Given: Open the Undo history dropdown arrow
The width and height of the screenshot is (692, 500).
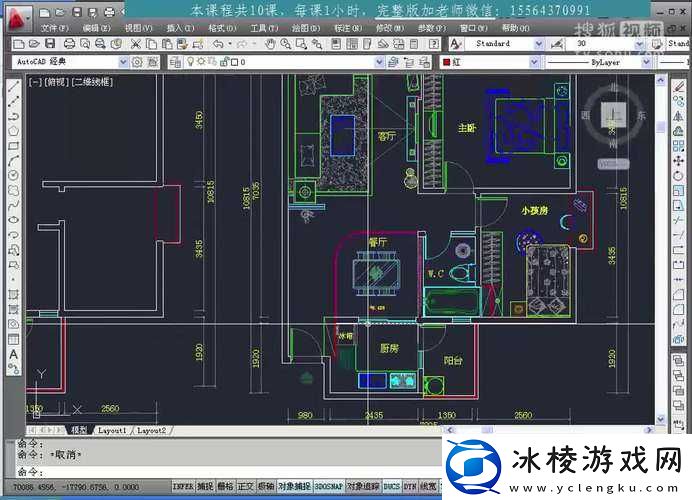Looking at the screenshot, I should (230, 44).
